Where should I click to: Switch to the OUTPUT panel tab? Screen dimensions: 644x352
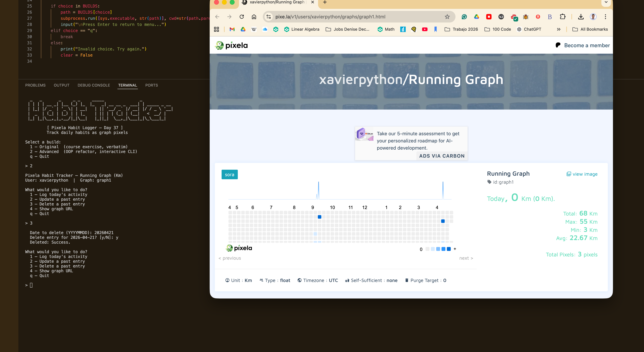click(x=62, y=85)
